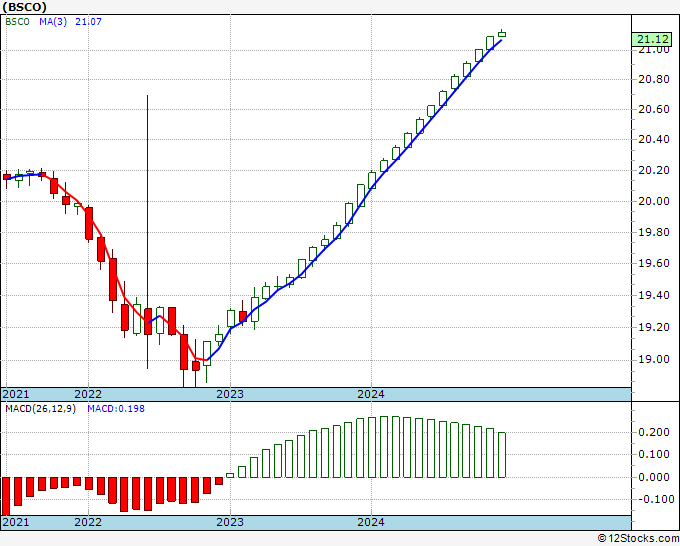Screen dimensions: 680x546
Task: Click 2022 on the price chart time axis
Action: click(88, 394)
